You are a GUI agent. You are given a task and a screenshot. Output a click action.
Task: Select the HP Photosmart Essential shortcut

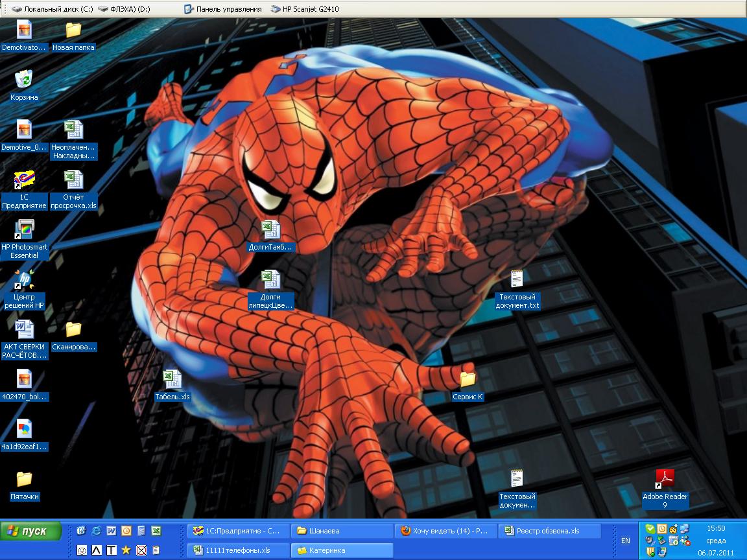[x=24, y=230]
